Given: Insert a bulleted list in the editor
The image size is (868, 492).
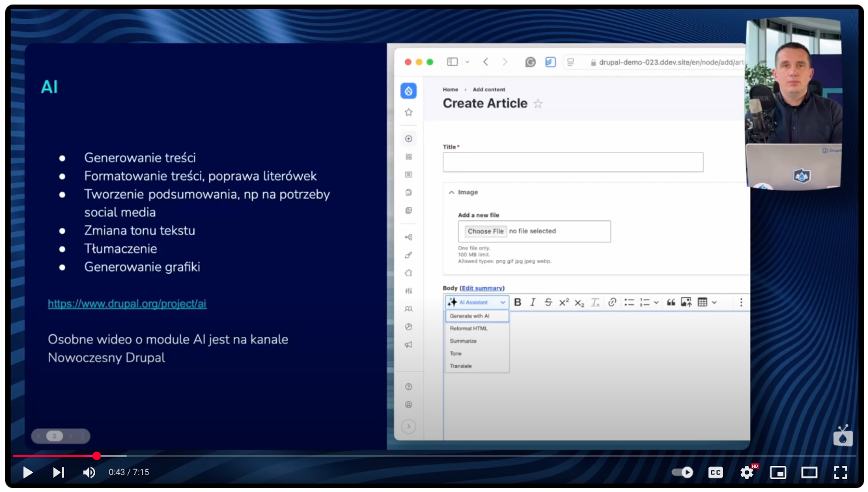Looking at the screenshot, I should (x=629, y=302).
